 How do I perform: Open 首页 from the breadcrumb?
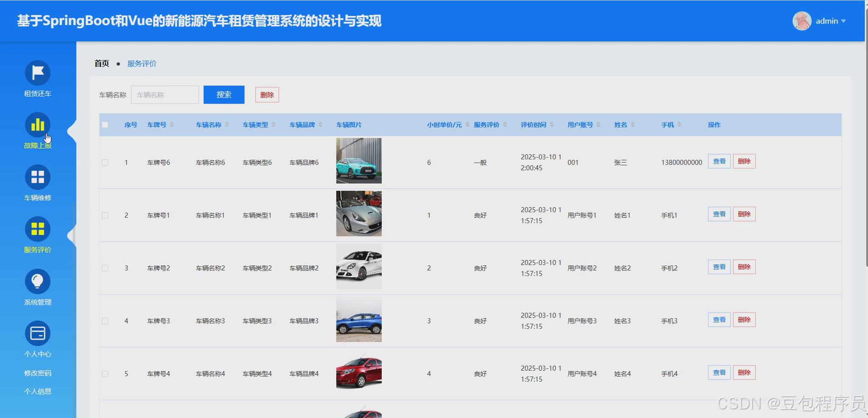click(x=101, y=63)
